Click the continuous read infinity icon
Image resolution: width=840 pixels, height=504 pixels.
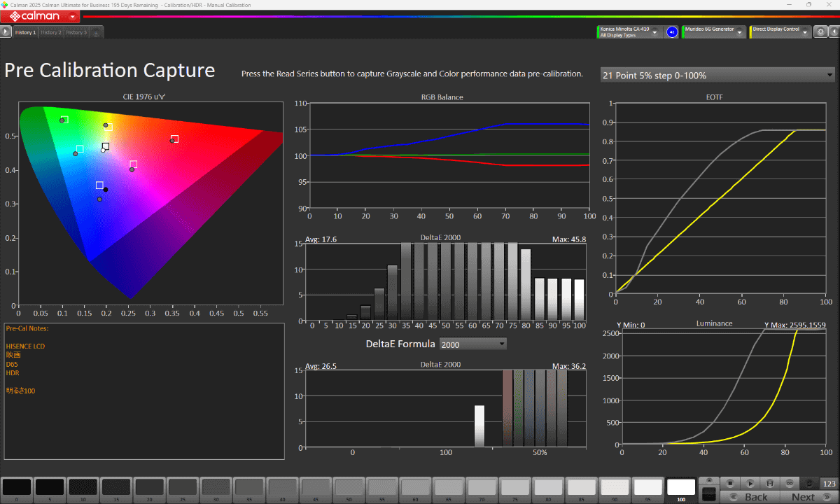pyautogui.click(x=790, y=483)
